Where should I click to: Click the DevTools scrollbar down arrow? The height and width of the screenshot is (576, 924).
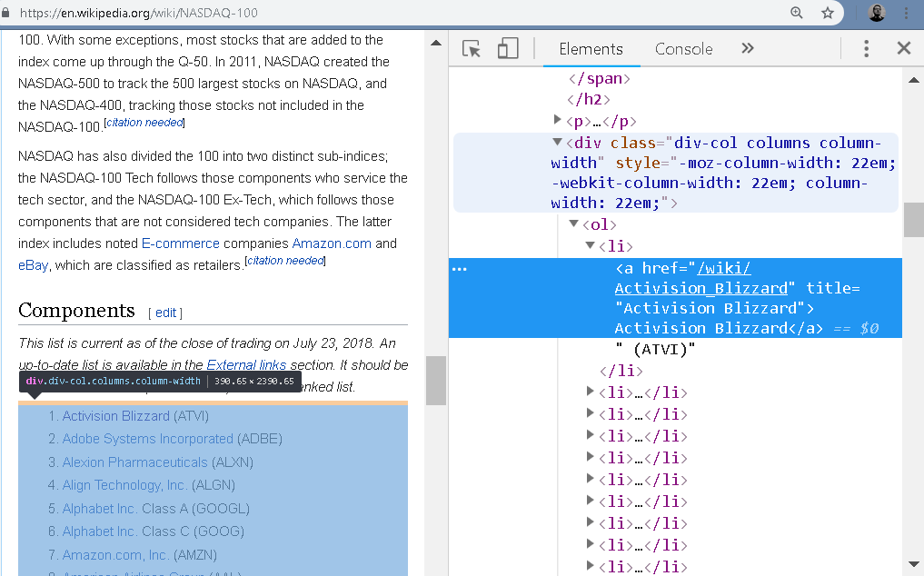[913, 564]
